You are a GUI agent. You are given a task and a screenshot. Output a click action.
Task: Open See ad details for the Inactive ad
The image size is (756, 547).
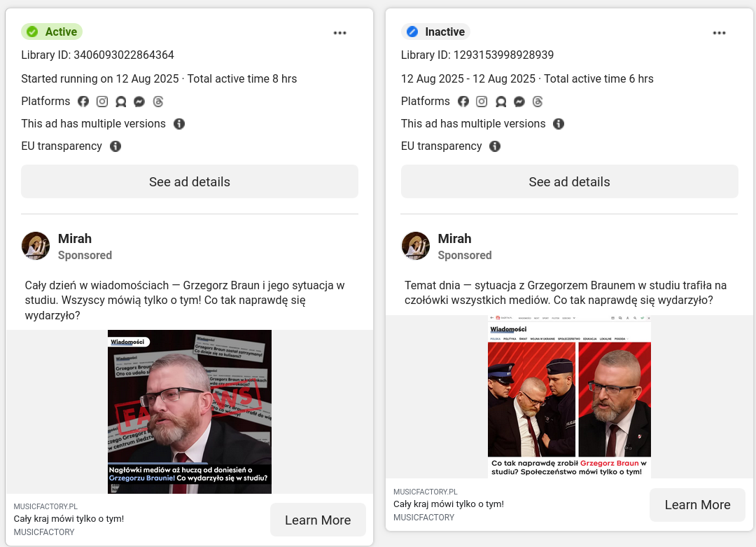click(569, 181)
